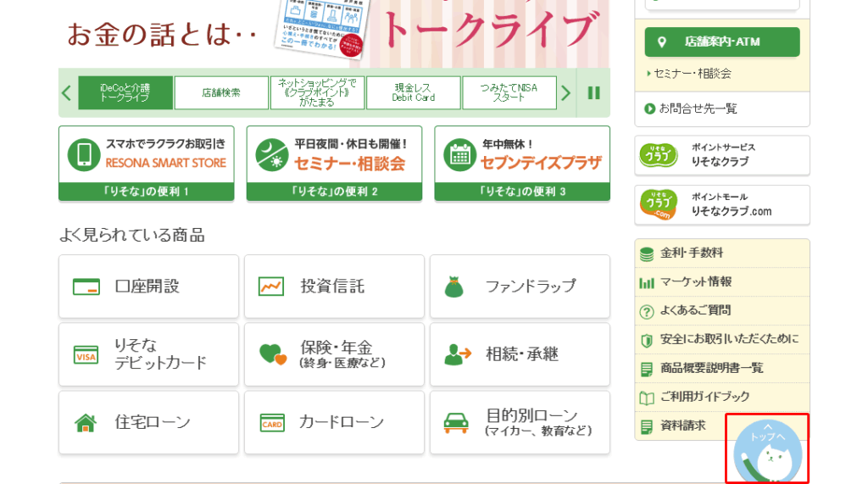Open セブンデイズプラザ banner card

click(x=522, y=164)
